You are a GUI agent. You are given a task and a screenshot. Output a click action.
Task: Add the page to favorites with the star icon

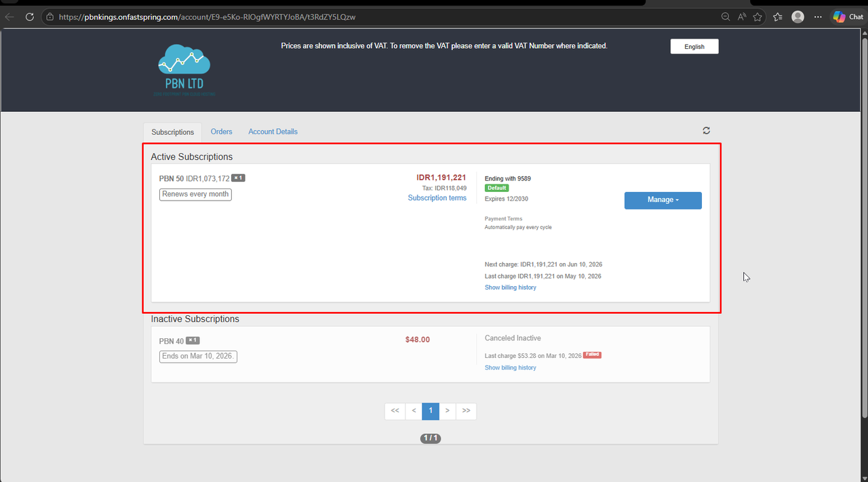click(758, 17)
